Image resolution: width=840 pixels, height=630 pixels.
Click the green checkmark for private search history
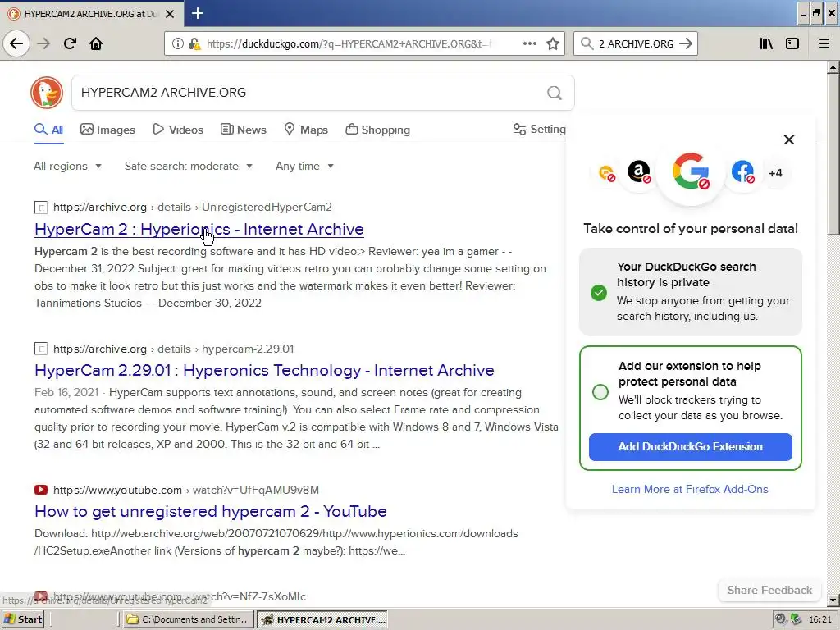tap(598, 293)
